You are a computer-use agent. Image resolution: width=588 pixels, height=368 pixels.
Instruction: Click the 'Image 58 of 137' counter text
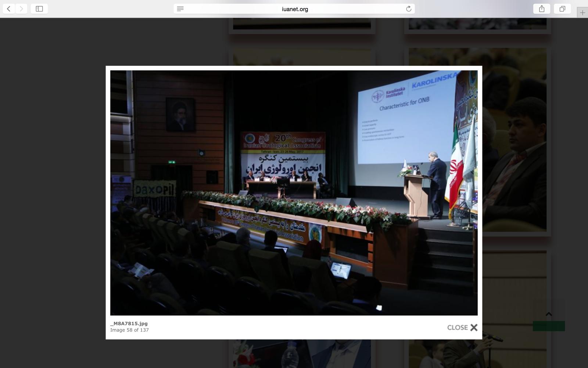click(x=129, y=330)
